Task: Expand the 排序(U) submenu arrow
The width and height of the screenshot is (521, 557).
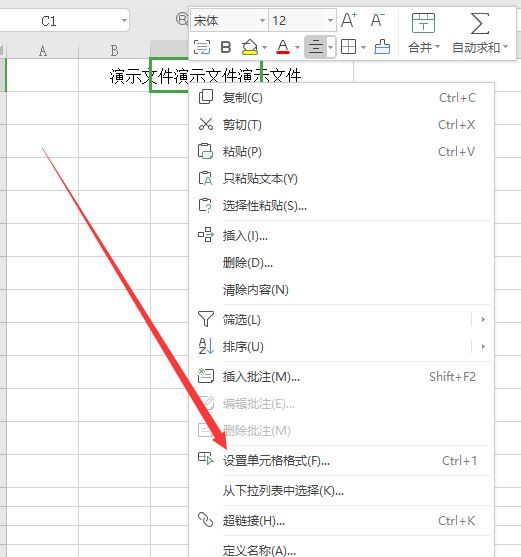Action: pos(483,346)
